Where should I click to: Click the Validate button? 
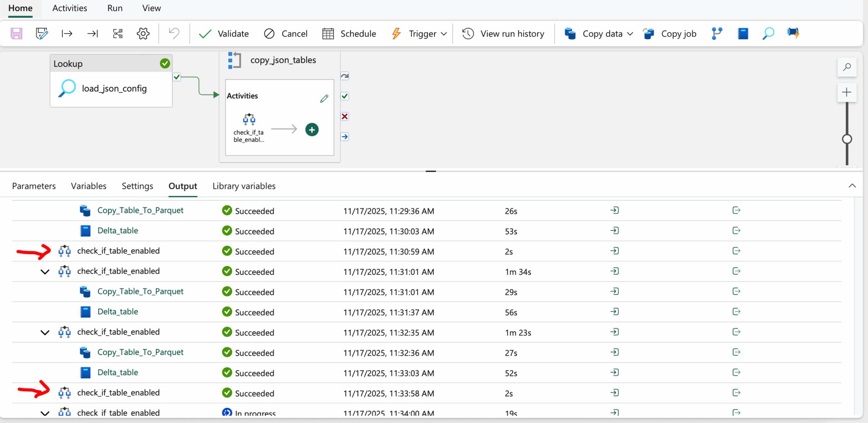224,33
